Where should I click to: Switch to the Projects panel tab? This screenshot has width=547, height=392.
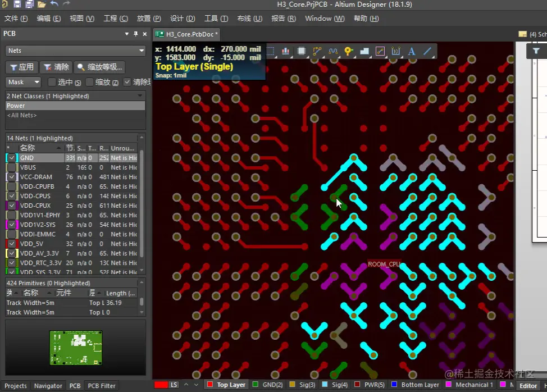[x=15, y=386]
